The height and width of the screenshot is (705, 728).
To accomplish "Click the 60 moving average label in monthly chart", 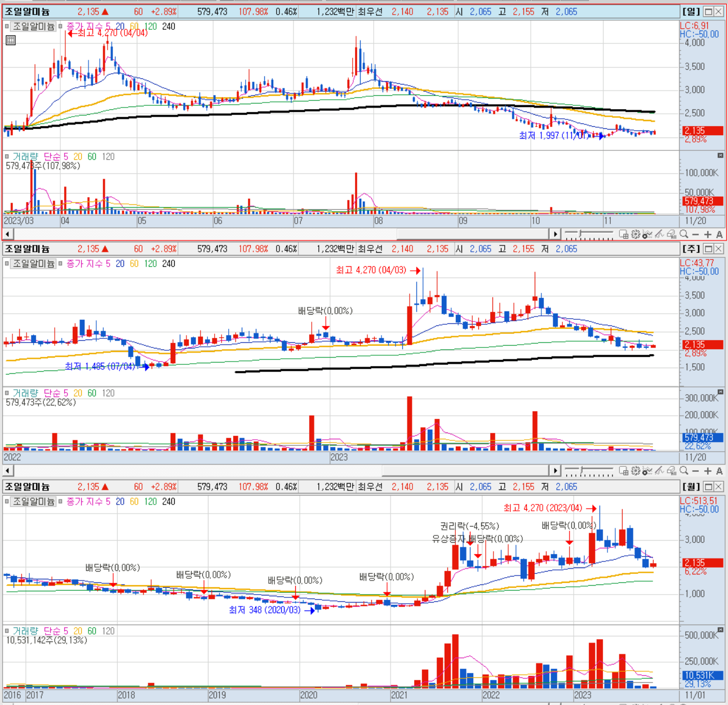I will [x=134, y=501].
